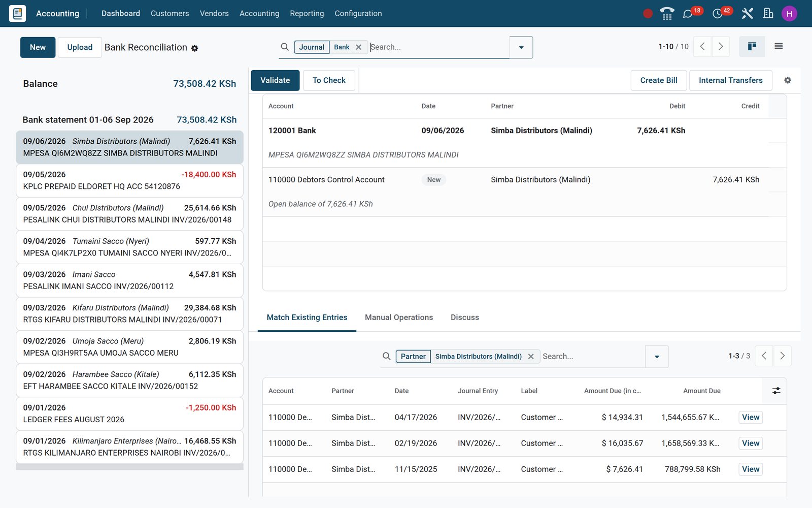Viewport: 812px width, 508px height.
Task: Expand the main search filter dropdown
Action: click(521, 47)
